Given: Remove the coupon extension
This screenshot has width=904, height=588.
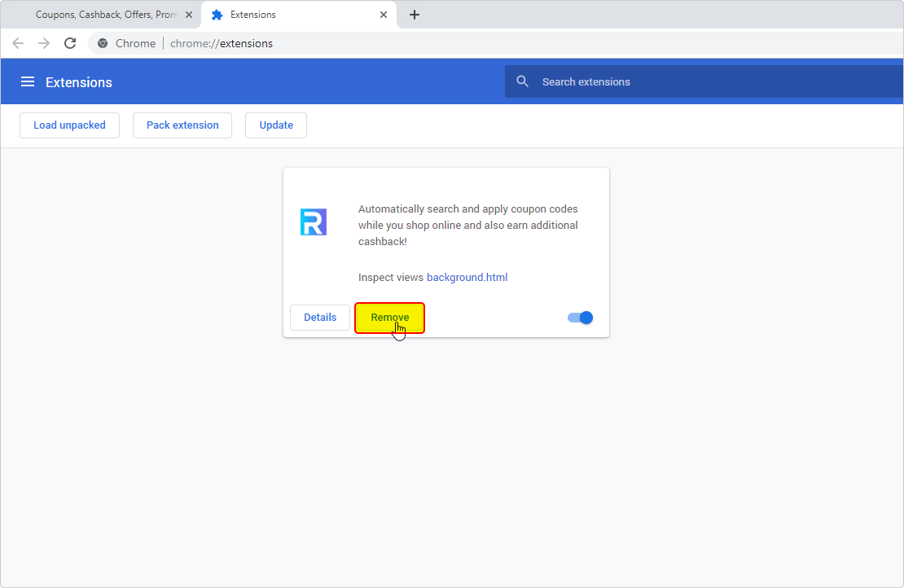Looking at the screenshot, I should point(389,318).
